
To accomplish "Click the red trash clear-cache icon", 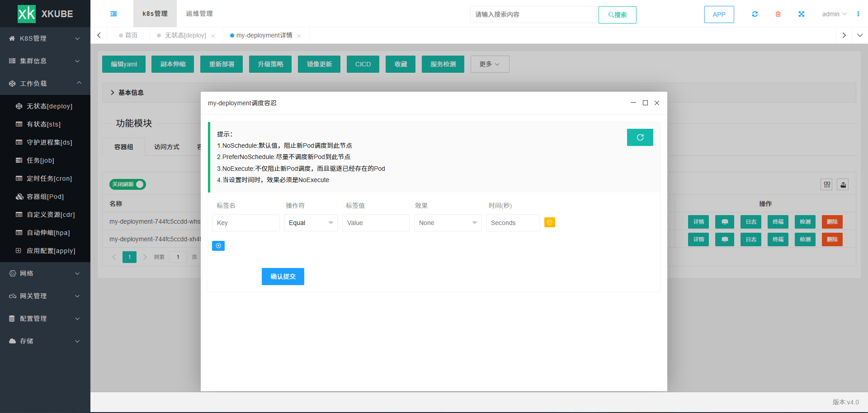I will [x=778, y=14].
